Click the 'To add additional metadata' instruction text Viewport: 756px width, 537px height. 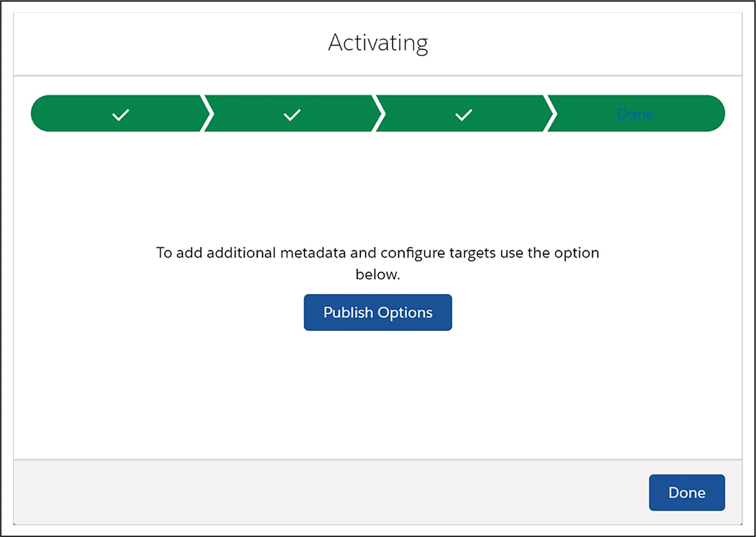click(x=378, y=263)
